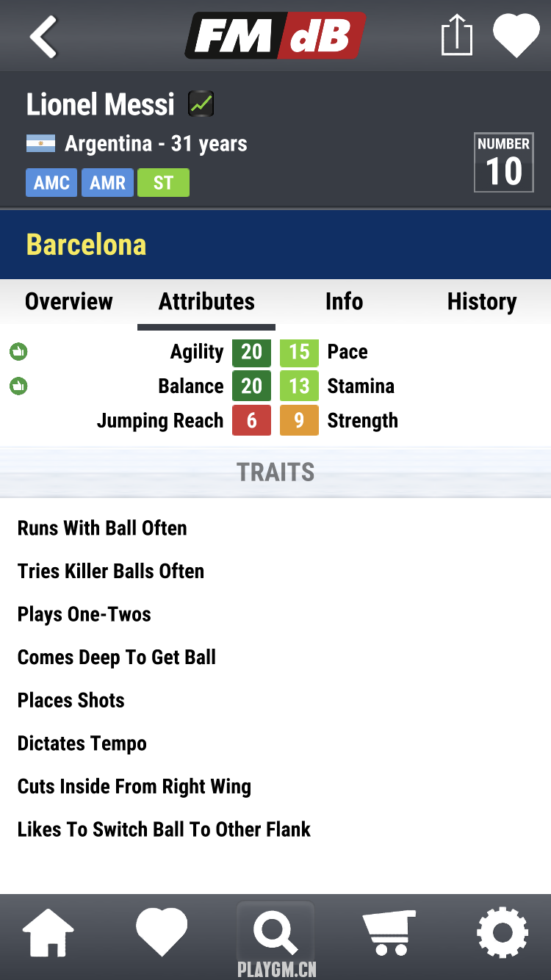Tap the thumbs-up icon beside Balance
This screenshot has width=551, height=980.
coord(18,386)
